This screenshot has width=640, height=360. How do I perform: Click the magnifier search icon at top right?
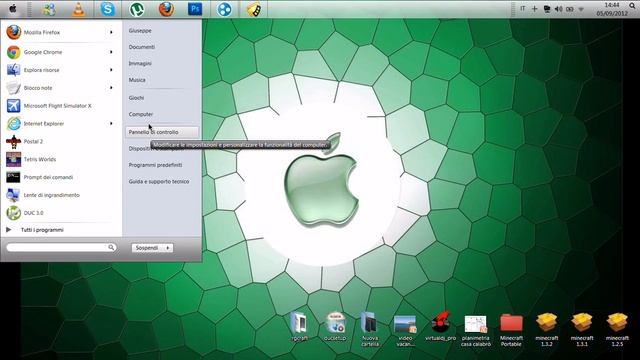(x=632, y=7)
